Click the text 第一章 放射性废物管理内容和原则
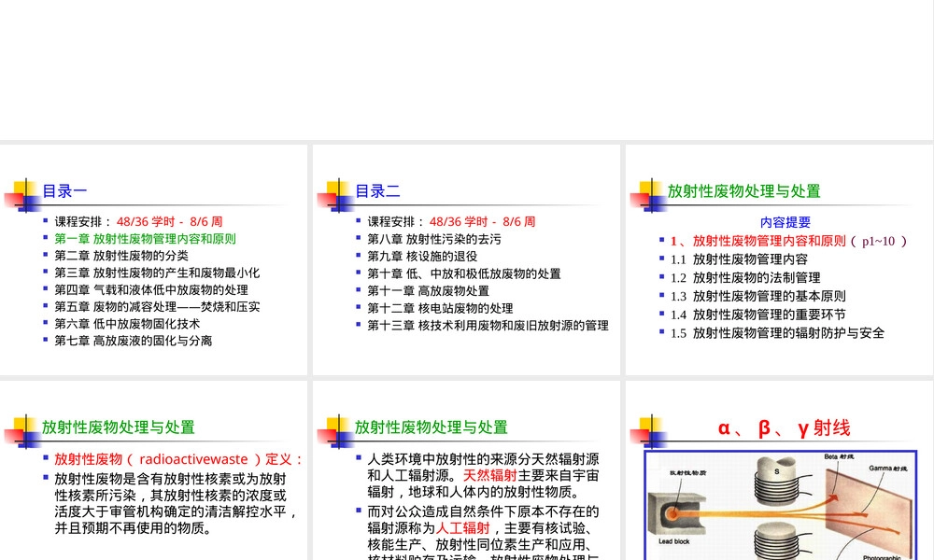The height and width of the screenshot is (560, 934). pyautogui.click(x=146, y=239)
